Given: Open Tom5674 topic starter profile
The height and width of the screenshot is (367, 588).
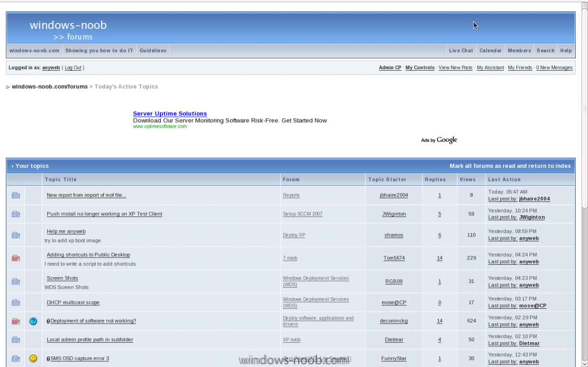Looking at the screenshot, I should 394,258.
